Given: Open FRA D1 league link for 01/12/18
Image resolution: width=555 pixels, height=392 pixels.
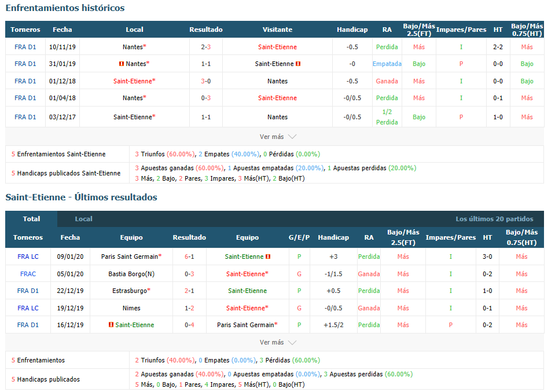Looking at the screenshot, I should (25, 81).
